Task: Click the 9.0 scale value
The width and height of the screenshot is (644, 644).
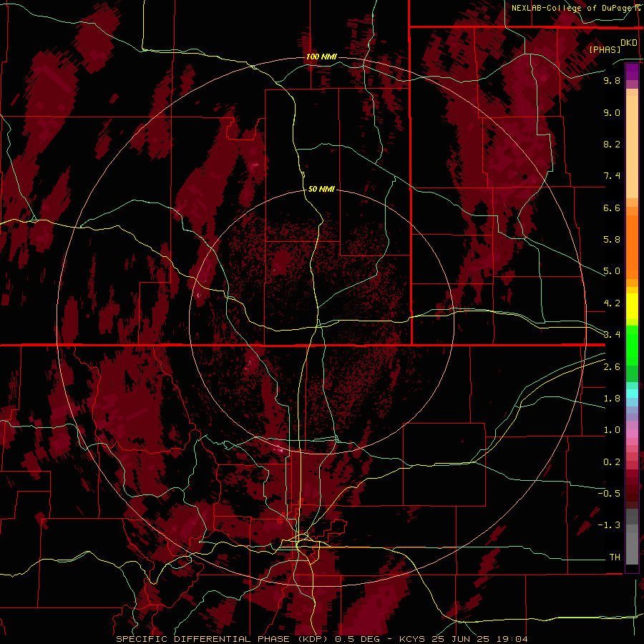Action: pos(612,112)
